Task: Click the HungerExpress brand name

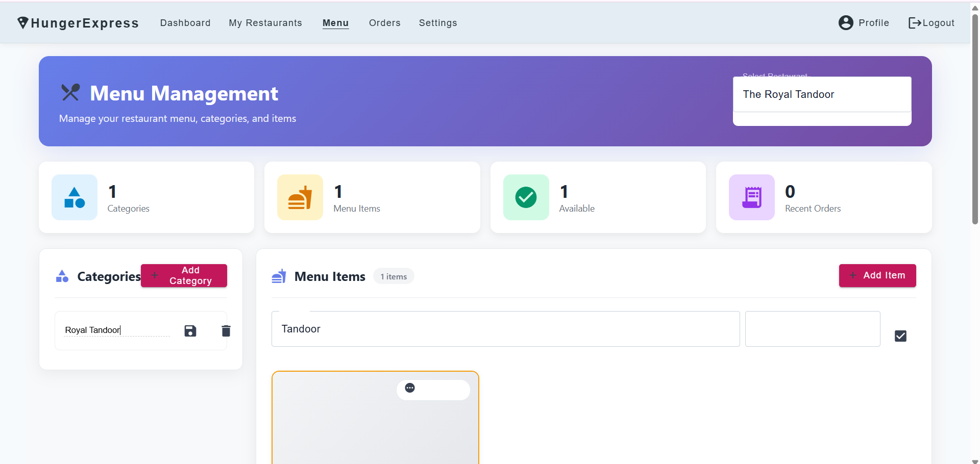Action: point(85,23)
